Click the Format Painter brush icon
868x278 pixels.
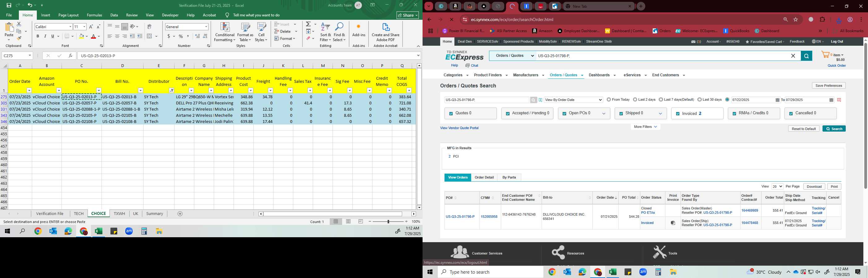coord(19,38)
